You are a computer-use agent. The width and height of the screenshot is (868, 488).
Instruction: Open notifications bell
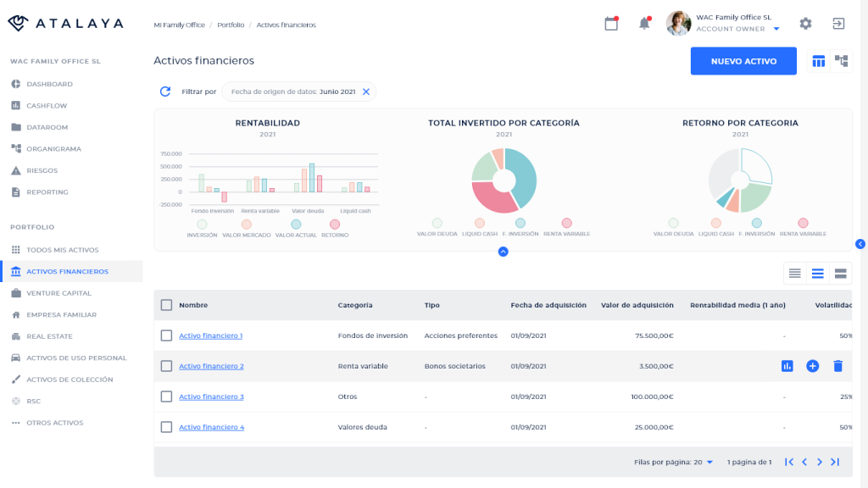(x=644, y=24)
